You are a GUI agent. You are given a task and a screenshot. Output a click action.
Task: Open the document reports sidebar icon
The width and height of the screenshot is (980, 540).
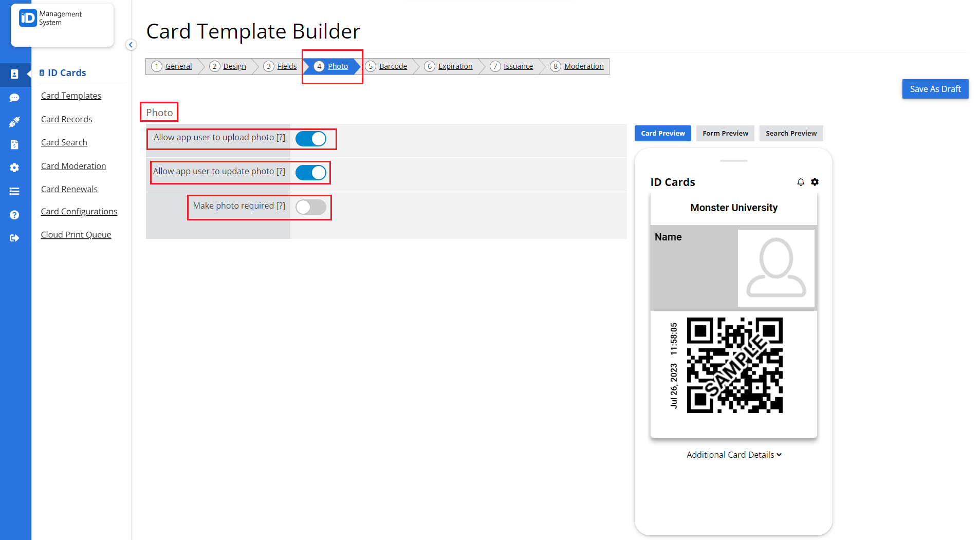pos(14,144)
